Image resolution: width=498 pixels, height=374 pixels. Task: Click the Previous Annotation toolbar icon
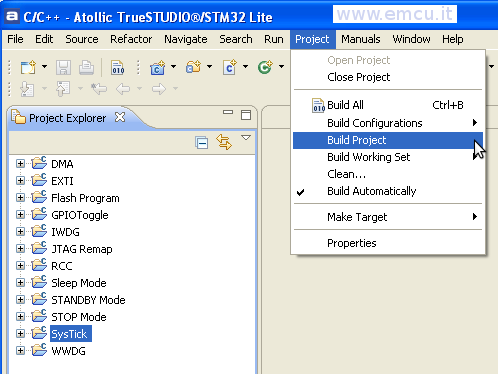(63, 88)
